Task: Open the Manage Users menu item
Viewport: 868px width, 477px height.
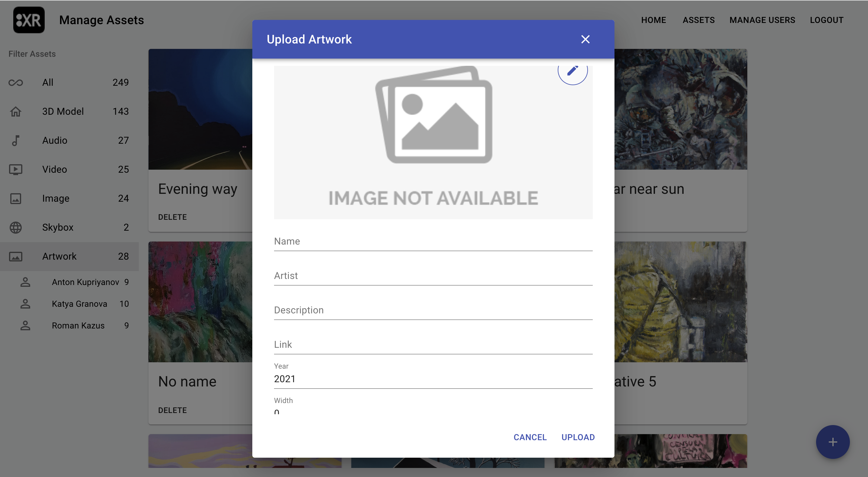Action: 762,20
